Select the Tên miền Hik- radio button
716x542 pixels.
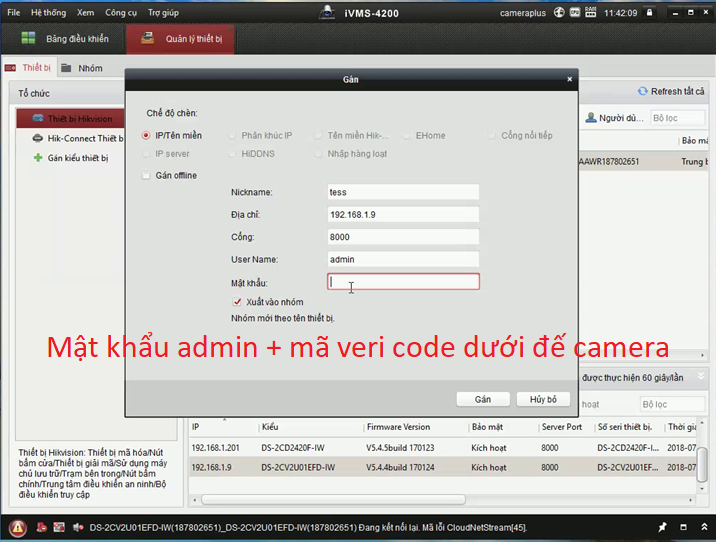click(318, 135)
